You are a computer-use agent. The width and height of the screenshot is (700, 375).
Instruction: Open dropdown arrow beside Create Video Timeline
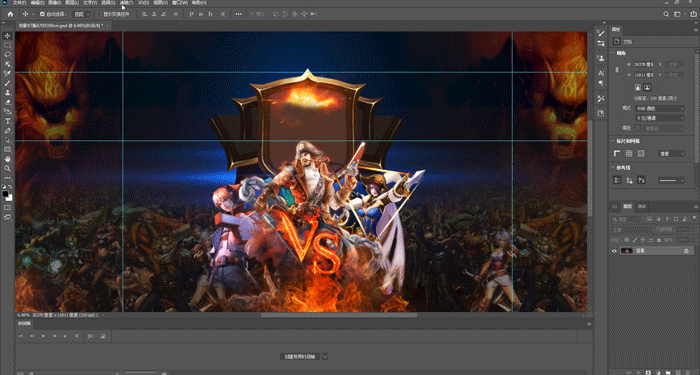click(x=325, y=356)
